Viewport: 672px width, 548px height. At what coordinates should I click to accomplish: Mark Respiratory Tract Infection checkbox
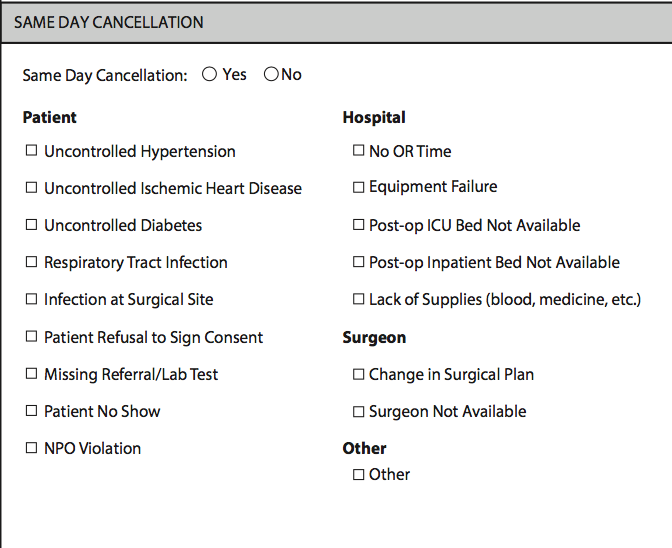[31, 261]
